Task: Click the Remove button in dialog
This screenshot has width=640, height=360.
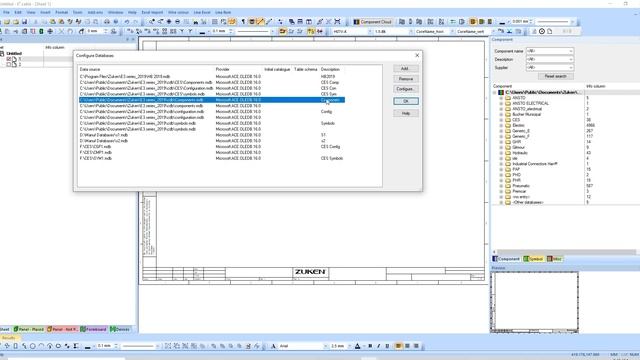Action: (406, 79)
